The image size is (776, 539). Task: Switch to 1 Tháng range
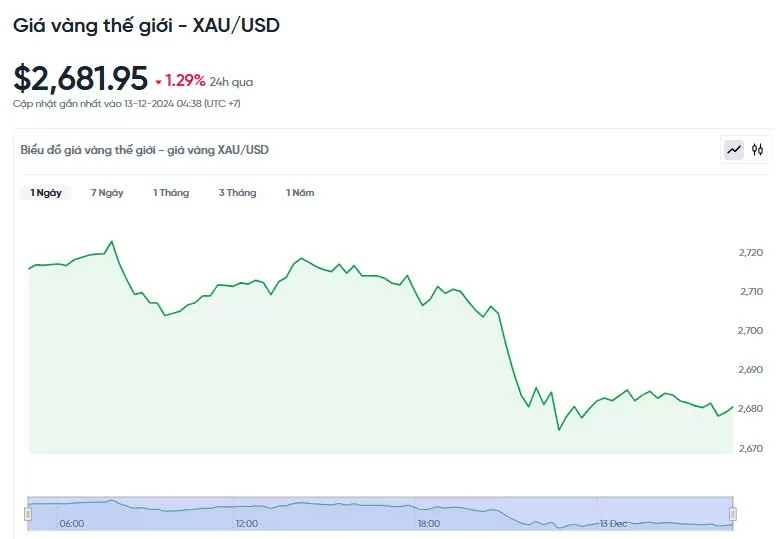(x=171, y=193)
